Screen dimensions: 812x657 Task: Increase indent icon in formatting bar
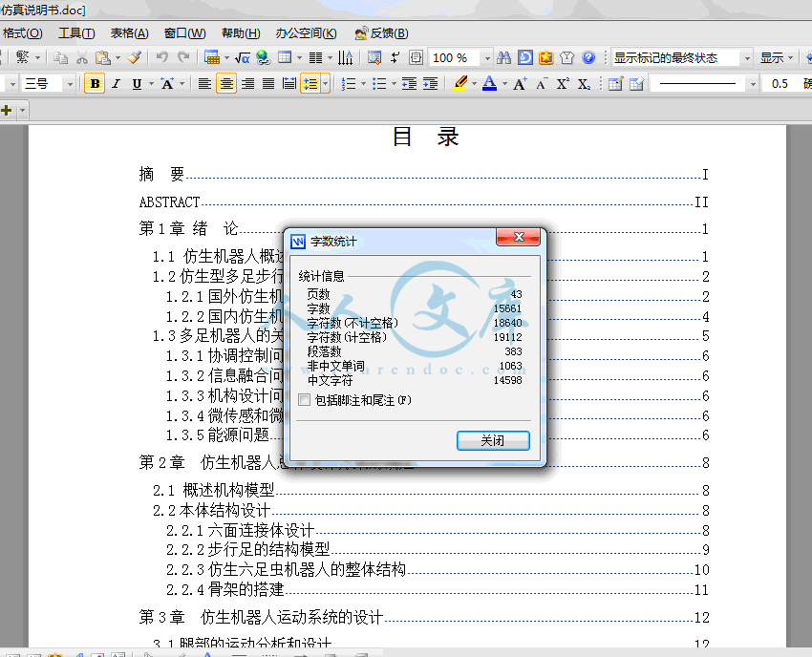click(430, 83)
